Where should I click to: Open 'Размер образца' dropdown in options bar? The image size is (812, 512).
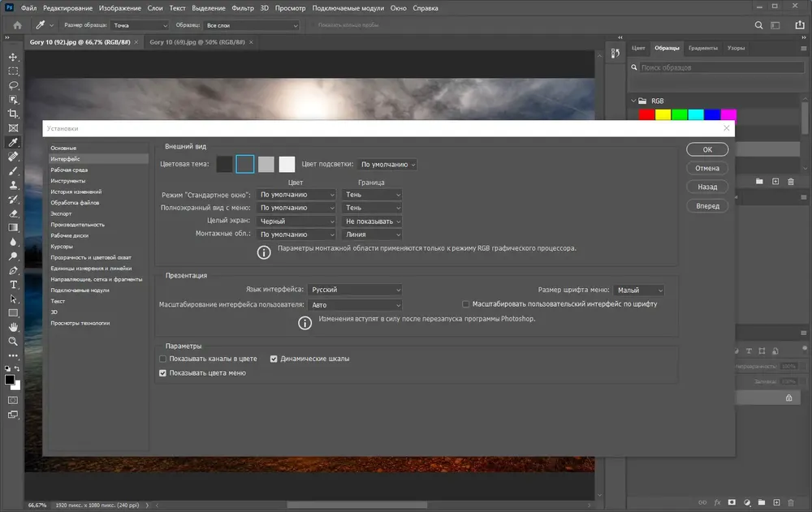pos(140,25)
